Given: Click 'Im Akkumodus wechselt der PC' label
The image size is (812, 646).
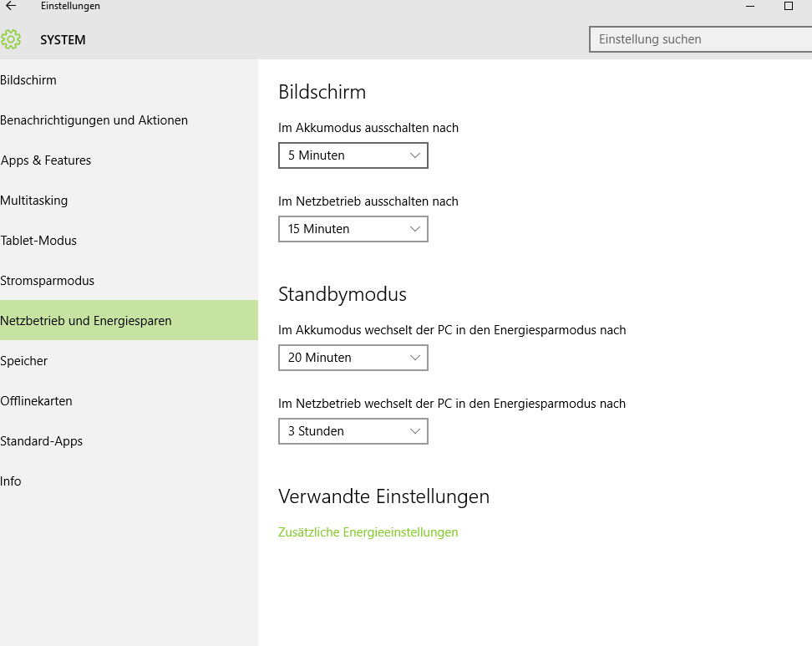Looking at the screenshot, I should (452, 330).
